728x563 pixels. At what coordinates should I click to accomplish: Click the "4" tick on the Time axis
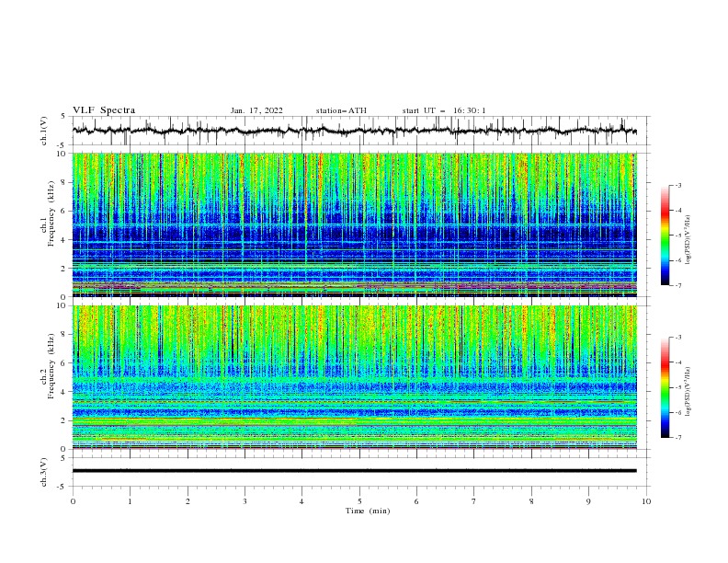[x=301, y=501]
